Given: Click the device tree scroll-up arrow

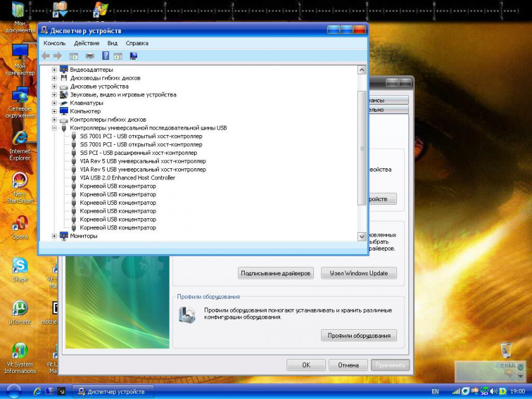Looking at the screenshot, I should 362,70.
